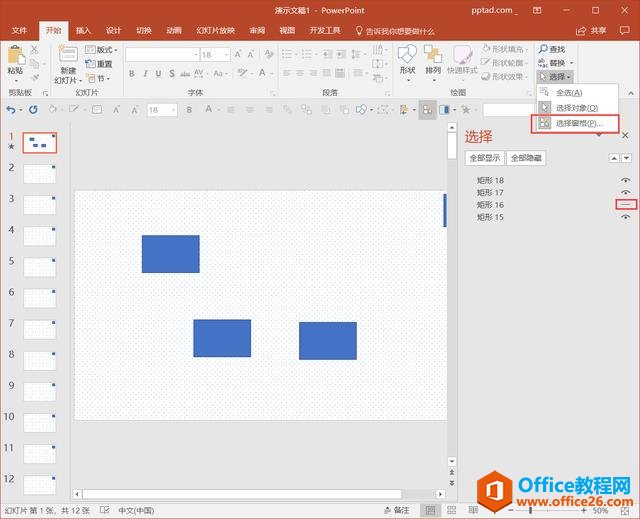This screenshot has height=519, width=640.
Task: Open the File (文件) tab
Action: pos(19,31)
